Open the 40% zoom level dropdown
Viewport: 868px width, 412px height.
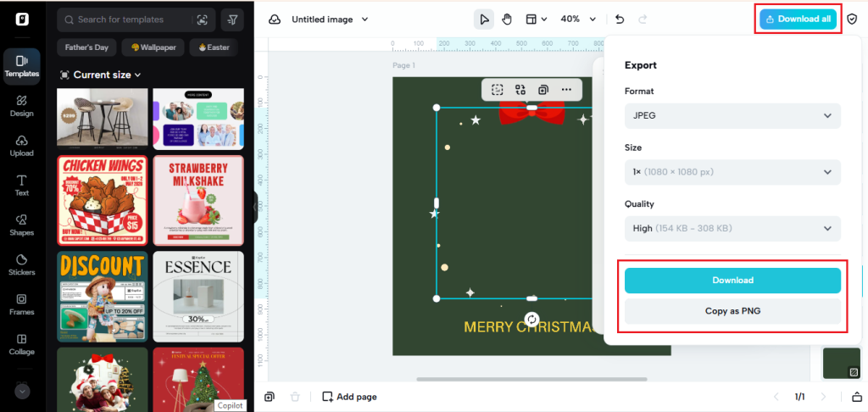[578, 19]
